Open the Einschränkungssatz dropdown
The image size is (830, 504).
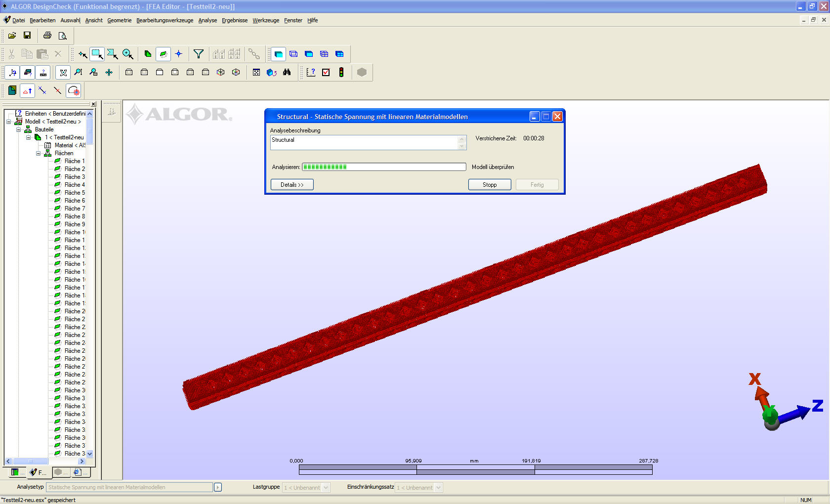click(x=439, y=488)
